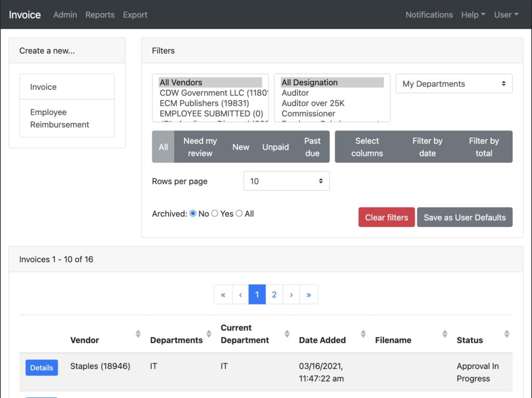532x398 pixels.
Task: Open the Reports menu
Action: click(100, 15)
